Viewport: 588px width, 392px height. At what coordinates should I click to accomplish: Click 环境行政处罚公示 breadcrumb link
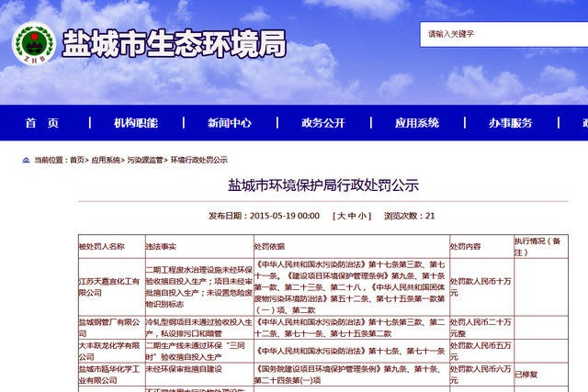click(198, 160)
